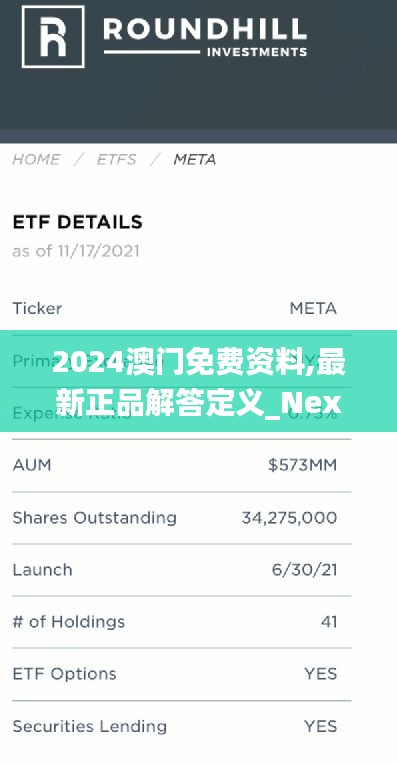Click the YES value for ETF Options
This screenshot has height=763, width=397.
click(321, 674)
